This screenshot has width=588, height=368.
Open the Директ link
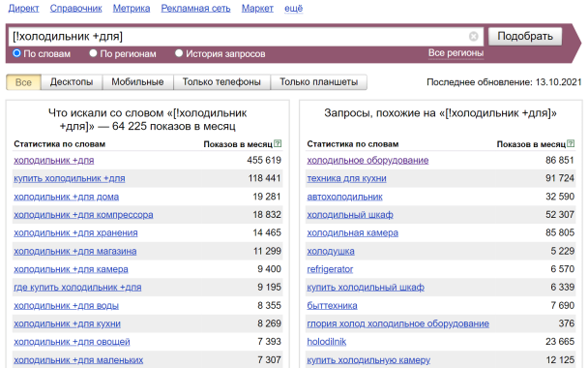click(x=23, y=9)
